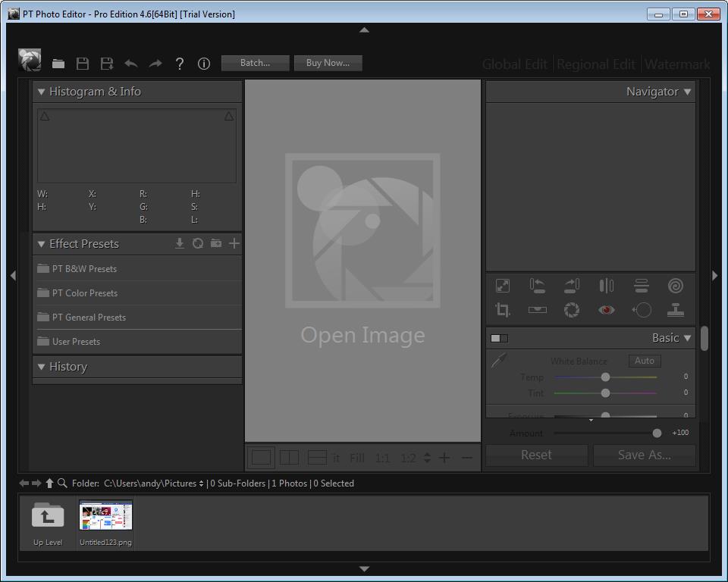Screen dimensions: 728x582
Task: Click the fit-to-screen expand tool icon
Action: tap(503, 286)
